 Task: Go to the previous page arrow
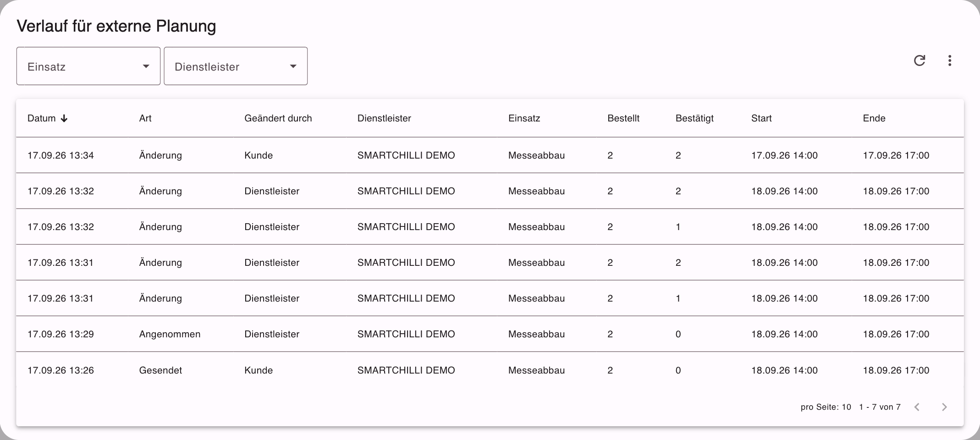click(917, 407)
